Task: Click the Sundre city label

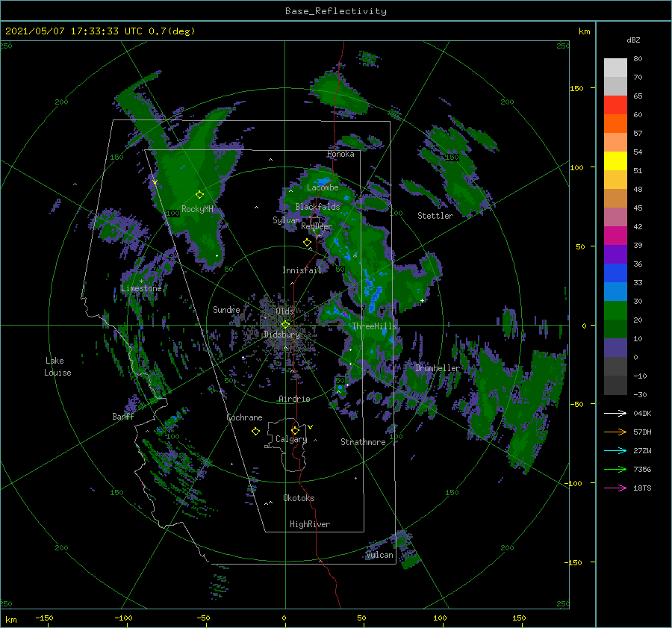Action: (x=226, y=309)
